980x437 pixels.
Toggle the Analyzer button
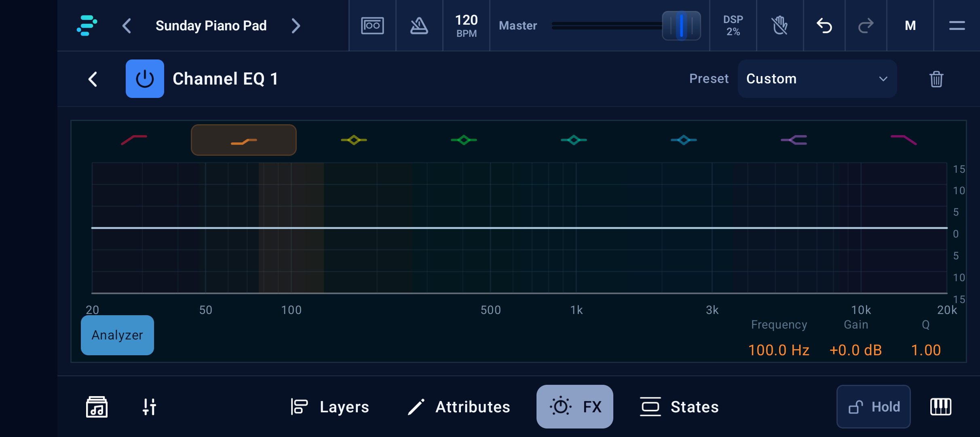pos(117,335)
